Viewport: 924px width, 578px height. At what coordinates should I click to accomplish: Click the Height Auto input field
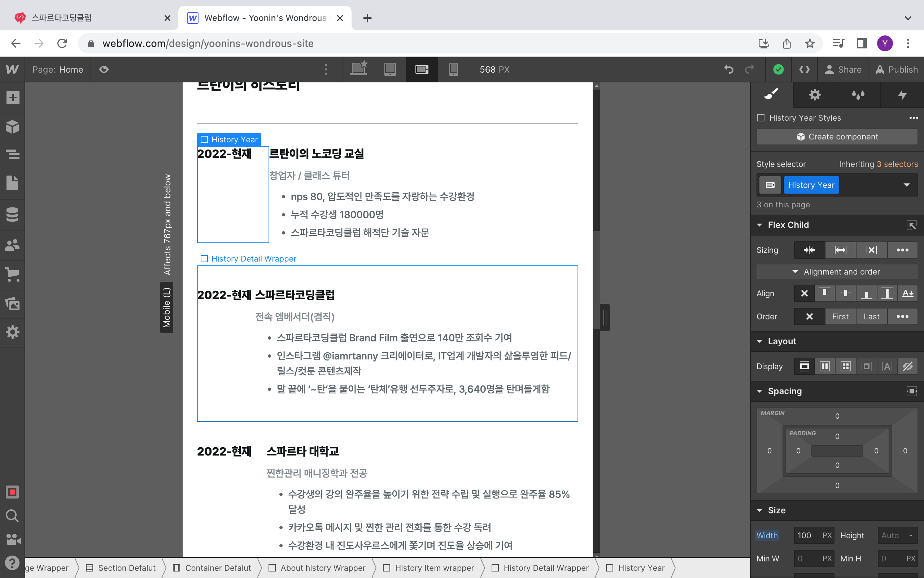point(897,535)
